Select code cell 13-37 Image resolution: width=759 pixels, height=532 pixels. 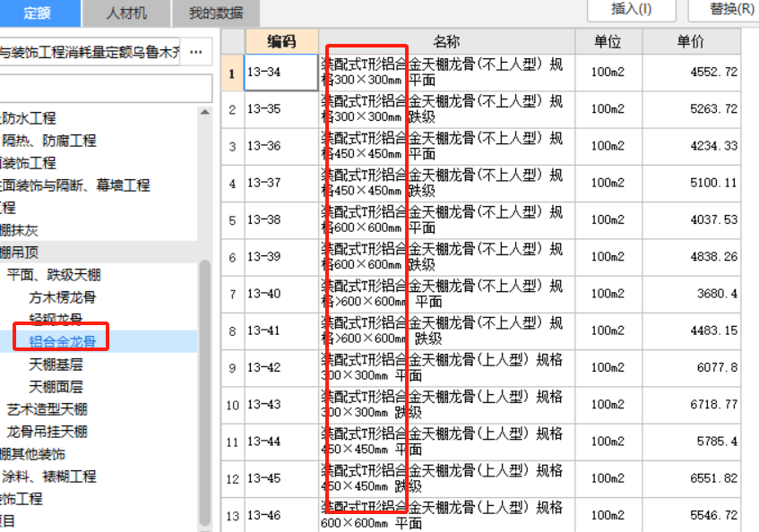coord(281,183)
